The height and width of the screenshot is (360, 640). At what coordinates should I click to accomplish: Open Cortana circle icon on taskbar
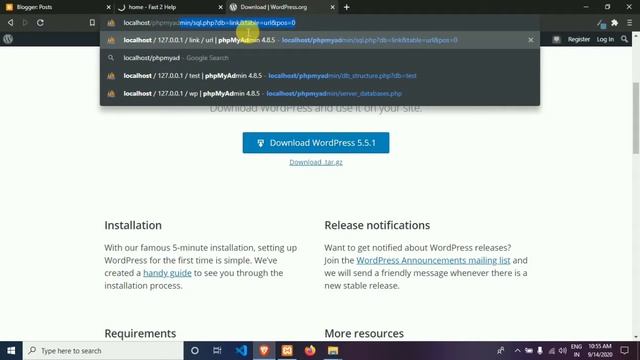[195, 351]
